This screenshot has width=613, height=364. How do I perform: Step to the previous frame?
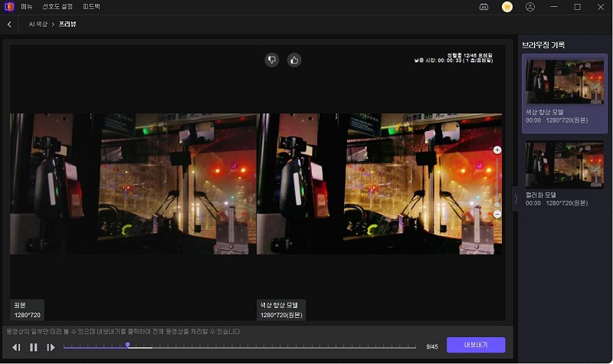click(16, 347)
